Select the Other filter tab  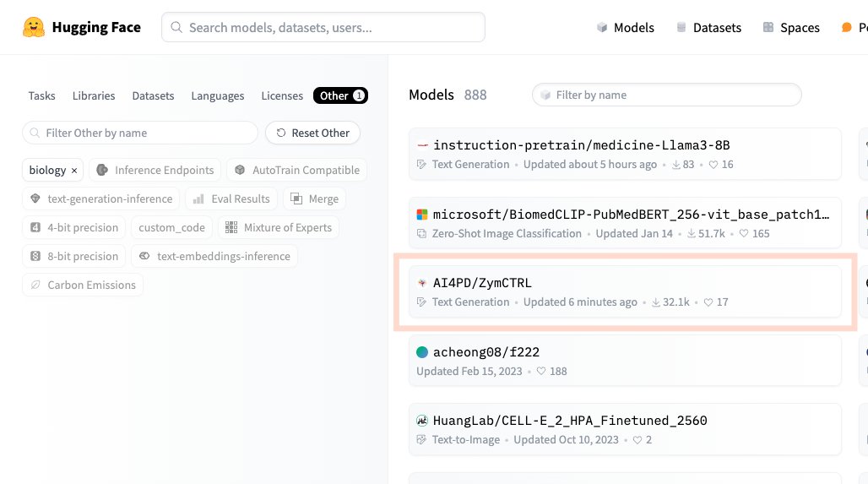340,95
